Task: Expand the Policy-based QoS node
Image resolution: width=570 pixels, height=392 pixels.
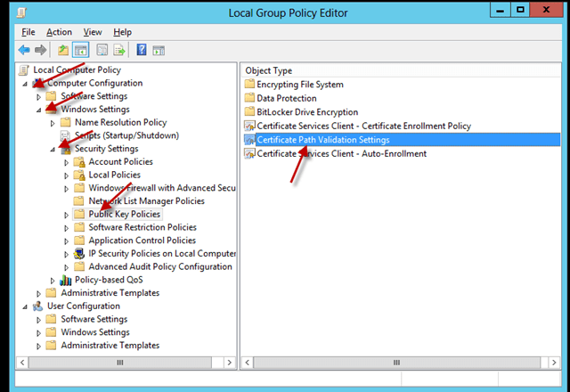Action: [53, 281]
